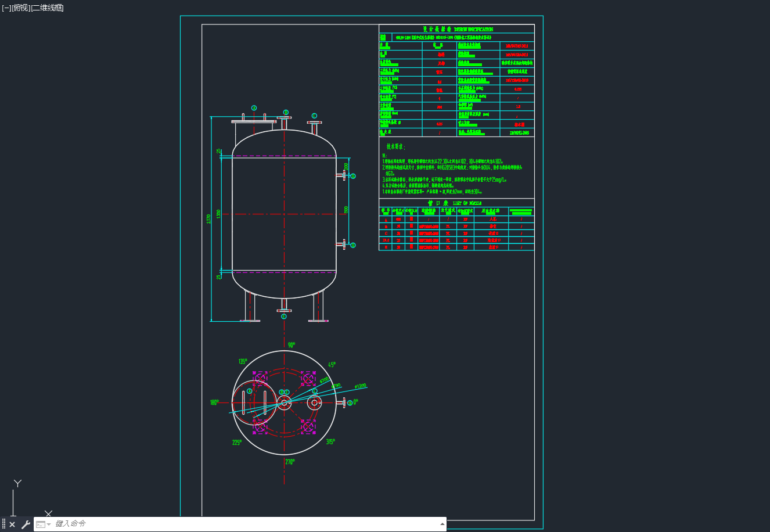The width and height of the screenshot is (770, 532).
Task: Click the UCS icon X axis label
Action: point(49,513)
